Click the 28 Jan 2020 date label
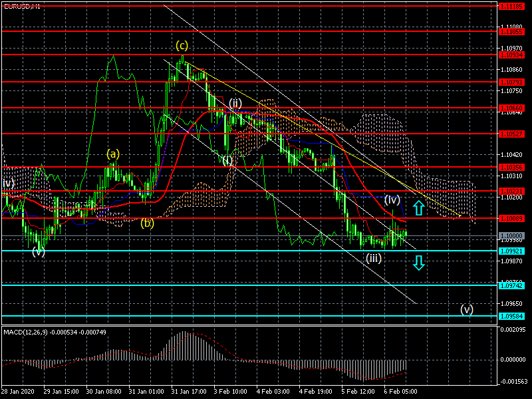This screenshot has width=532, height=399. (18, 391)
